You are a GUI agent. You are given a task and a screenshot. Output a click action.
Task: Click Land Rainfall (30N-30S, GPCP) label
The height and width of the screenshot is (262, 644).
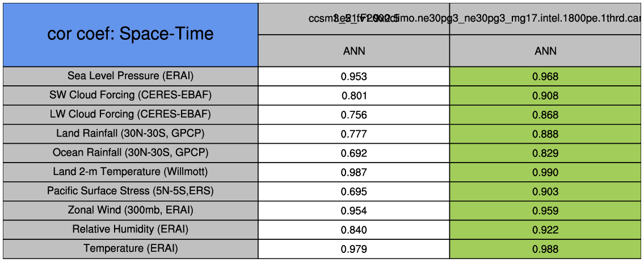point(131,134)
